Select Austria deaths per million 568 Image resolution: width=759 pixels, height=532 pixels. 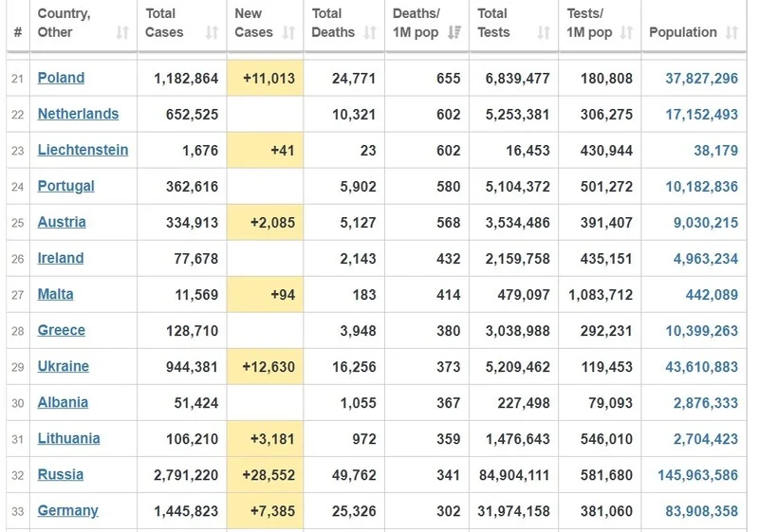[448, 223]
